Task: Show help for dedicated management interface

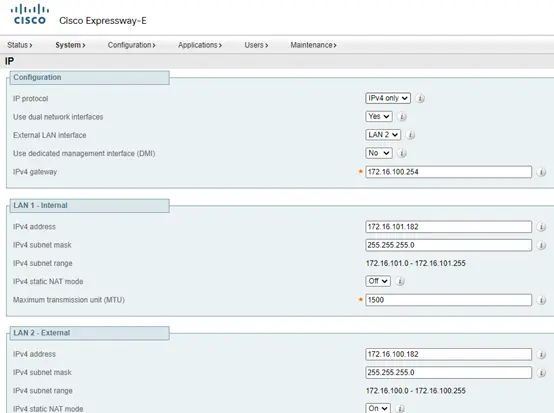Action: [x=402, y=153]
